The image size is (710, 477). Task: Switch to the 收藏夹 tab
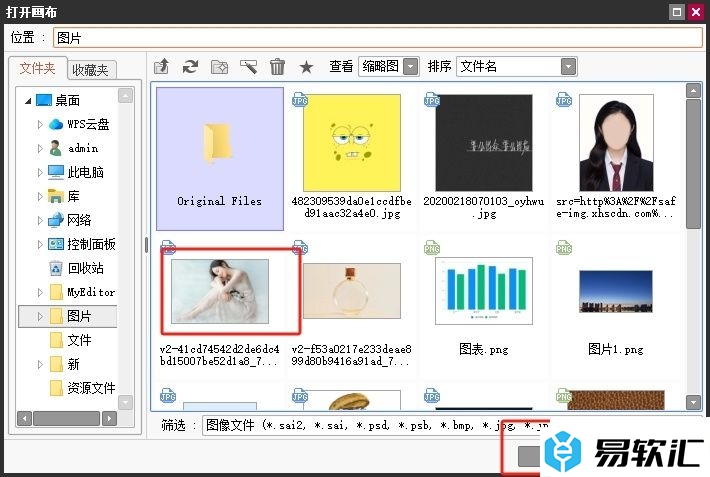point(91,70)
